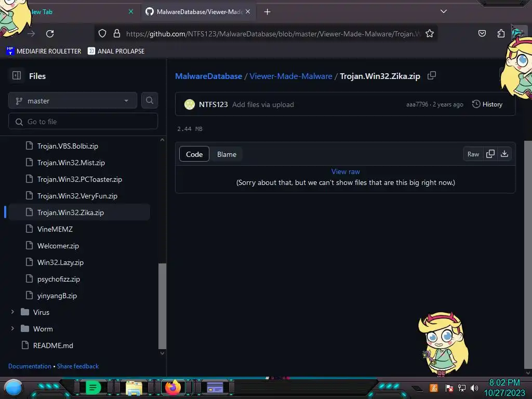Open the VineMEMZ file entry
The height and width of the screenshot is (399, 532).
55,229
